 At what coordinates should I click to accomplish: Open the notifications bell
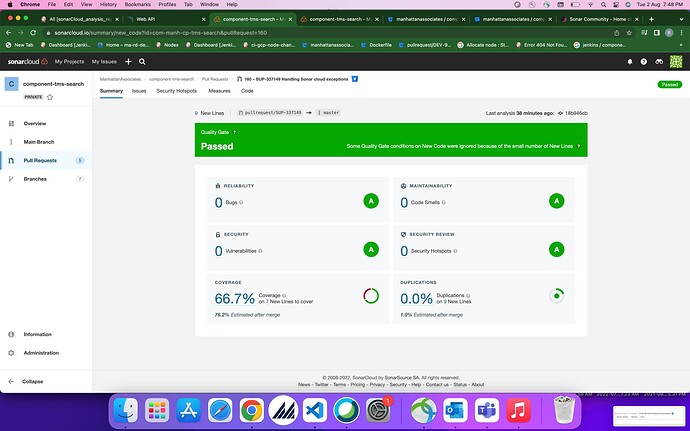pyautogui.click(x=630, y=62)
